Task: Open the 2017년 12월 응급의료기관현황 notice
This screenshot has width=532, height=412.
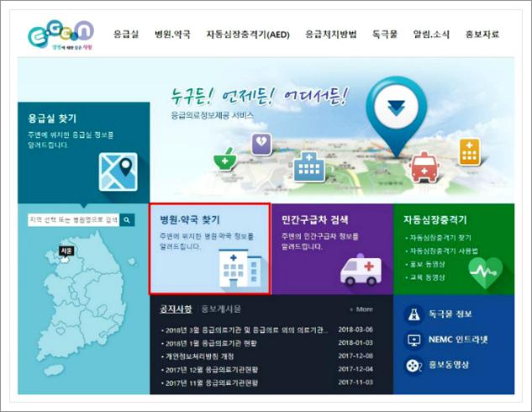Action: point(212,370)
